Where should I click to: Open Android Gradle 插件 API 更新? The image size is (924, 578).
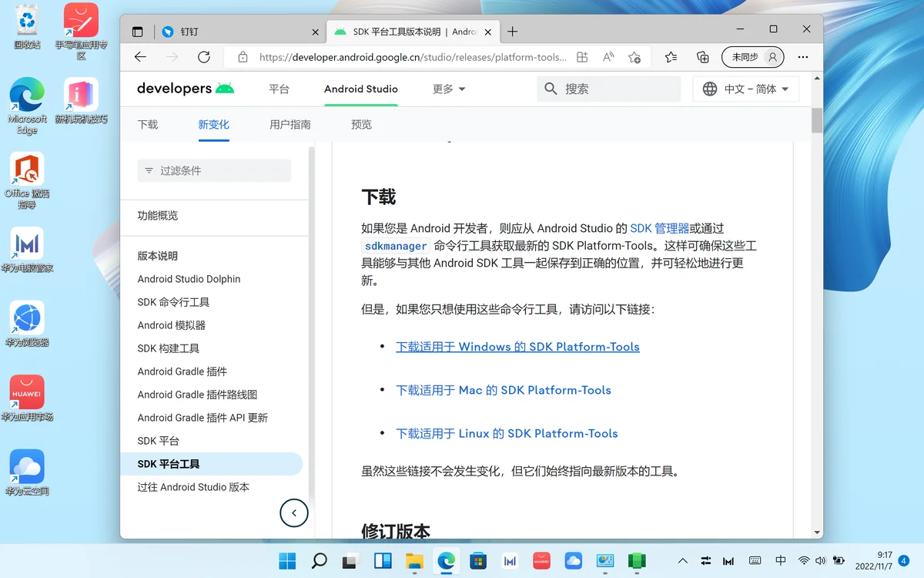click(203, 418)
